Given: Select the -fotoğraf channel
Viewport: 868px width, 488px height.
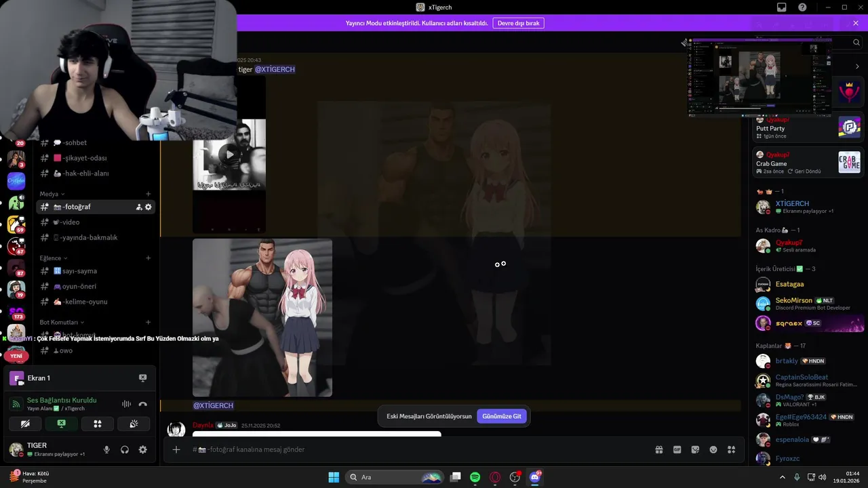Looking at the screenshot, I should pyautogui.click(x=96, y=207).
